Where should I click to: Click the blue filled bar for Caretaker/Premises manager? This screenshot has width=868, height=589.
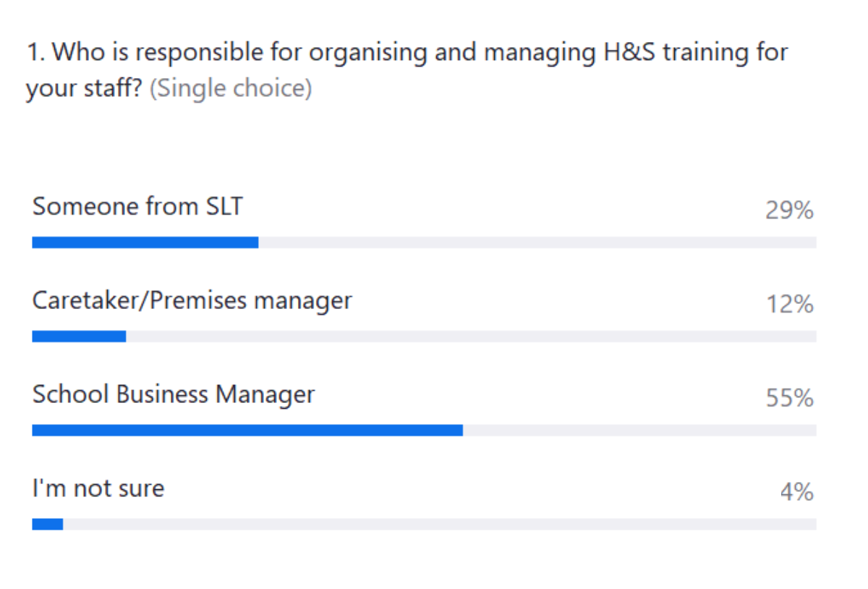click(x=79, y=336)
